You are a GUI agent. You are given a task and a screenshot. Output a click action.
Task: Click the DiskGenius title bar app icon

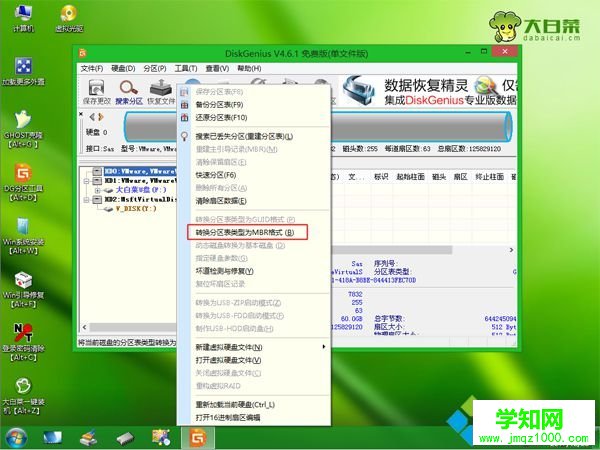pos(82,53)
